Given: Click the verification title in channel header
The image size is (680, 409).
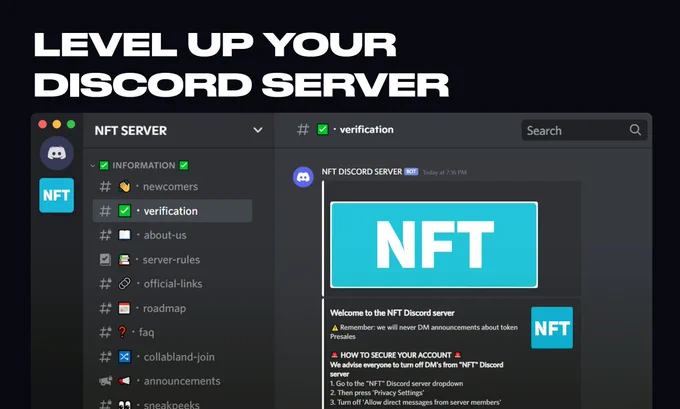Looking at the screenshot, I should click(366, 129).
